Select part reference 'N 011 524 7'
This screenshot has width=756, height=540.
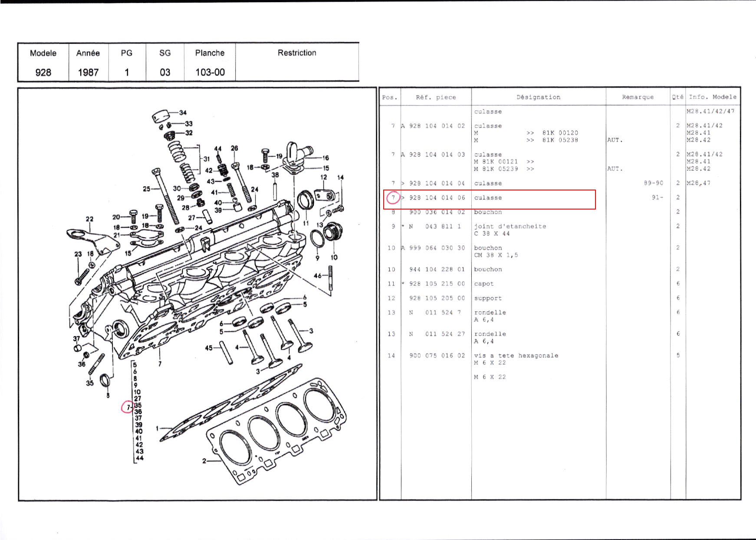435,312
